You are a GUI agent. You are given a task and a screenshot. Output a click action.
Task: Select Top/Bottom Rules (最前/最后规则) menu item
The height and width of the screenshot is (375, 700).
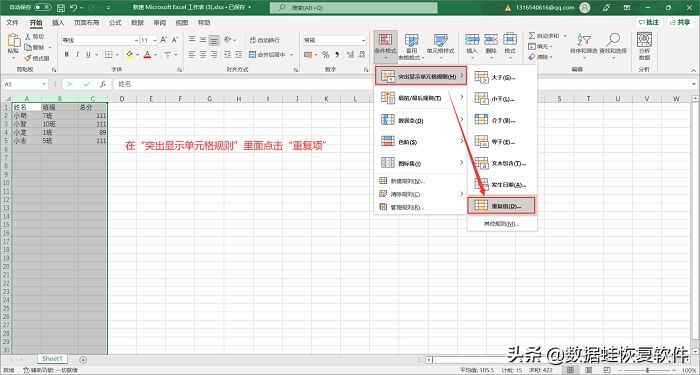coord(420,98)
